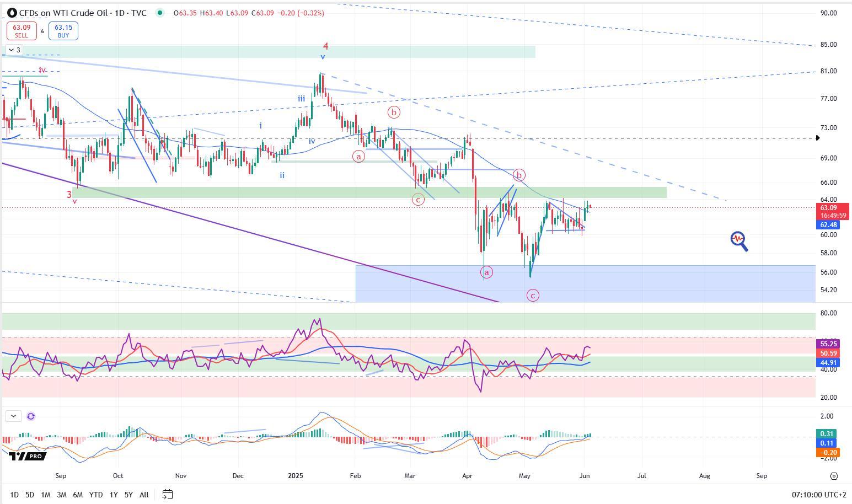Viewport: 852px width, 504px height.
Task: Click the red wave 4 label
Action: click(x=326, y=46)
